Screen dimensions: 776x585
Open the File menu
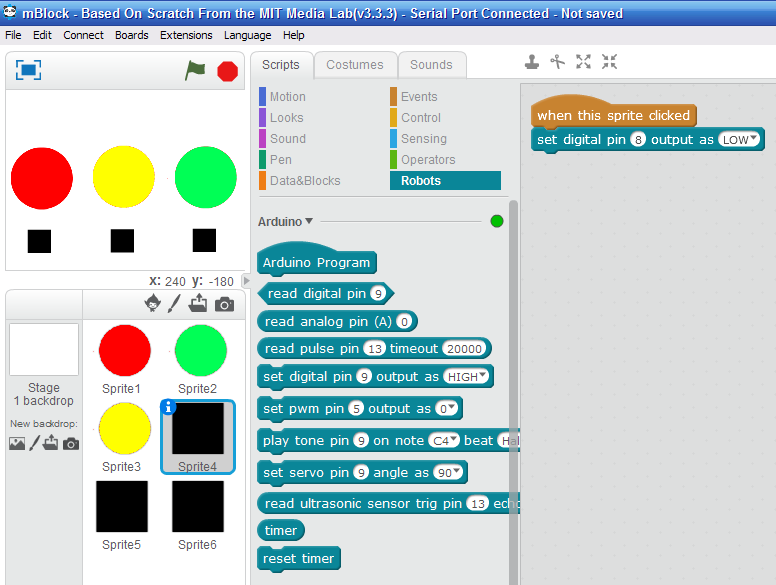(x=13, y=35)
